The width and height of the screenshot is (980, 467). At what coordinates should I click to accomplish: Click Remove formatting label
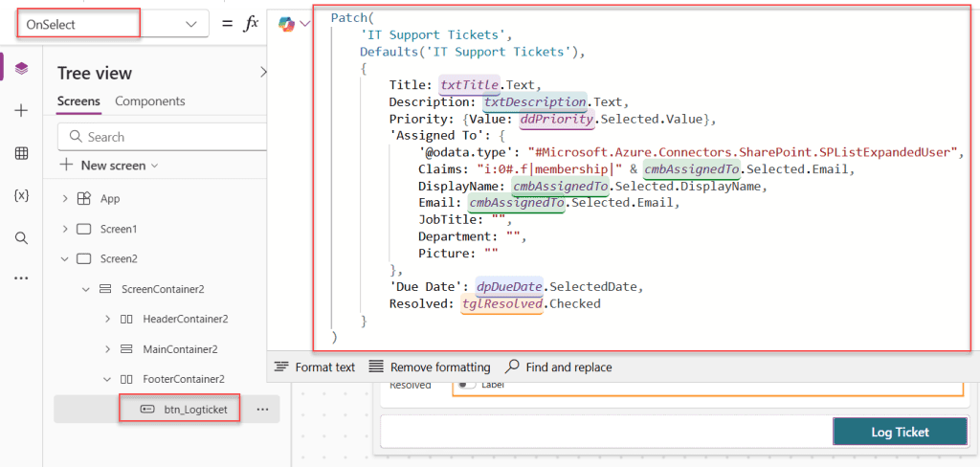(x=440, y=367)
